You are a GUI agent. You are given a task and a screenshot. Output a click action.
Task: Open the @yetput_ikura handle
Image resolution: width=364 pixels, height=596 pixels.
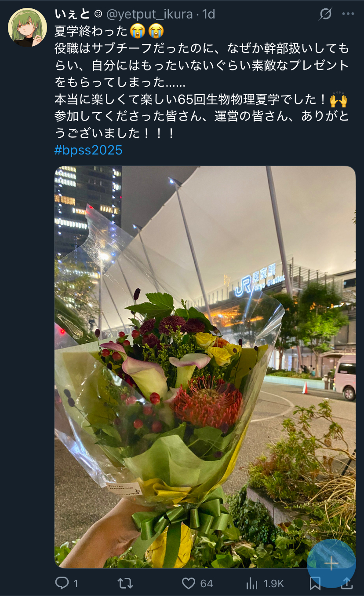(150, 14)
